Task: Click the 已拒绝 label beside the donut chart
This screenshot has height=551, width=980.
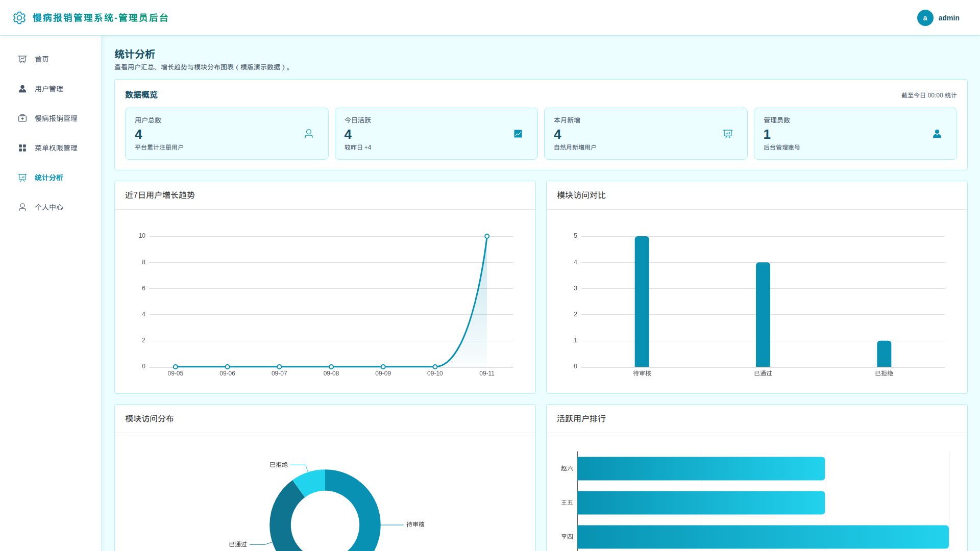Action: pyautogui.click(x=279, y=465)
